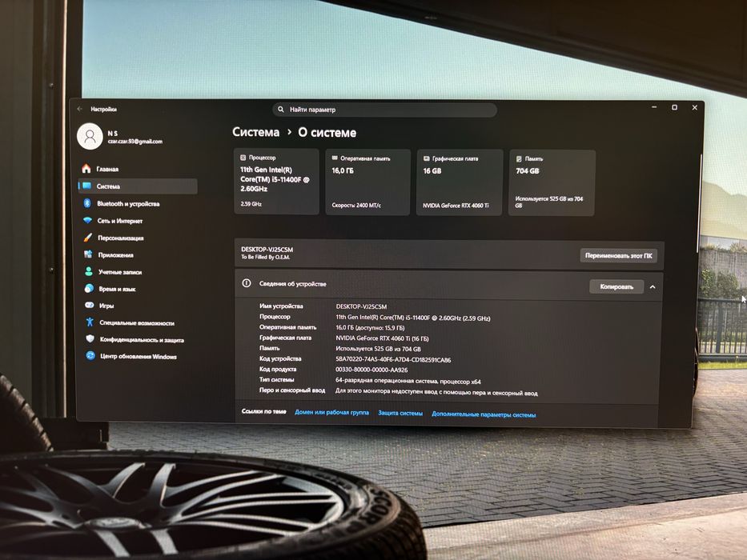The image size is (747, 560).
Task: Click the info icon beside Сведения об устройстве
Action: [x=247, y=283]
